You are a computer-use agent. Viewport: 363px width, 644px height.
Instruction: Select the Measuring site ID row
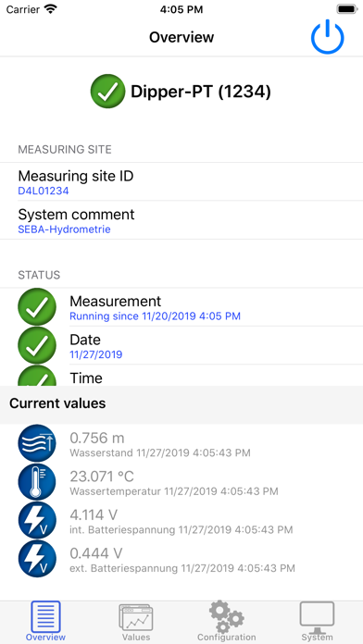tap(181, 182)
